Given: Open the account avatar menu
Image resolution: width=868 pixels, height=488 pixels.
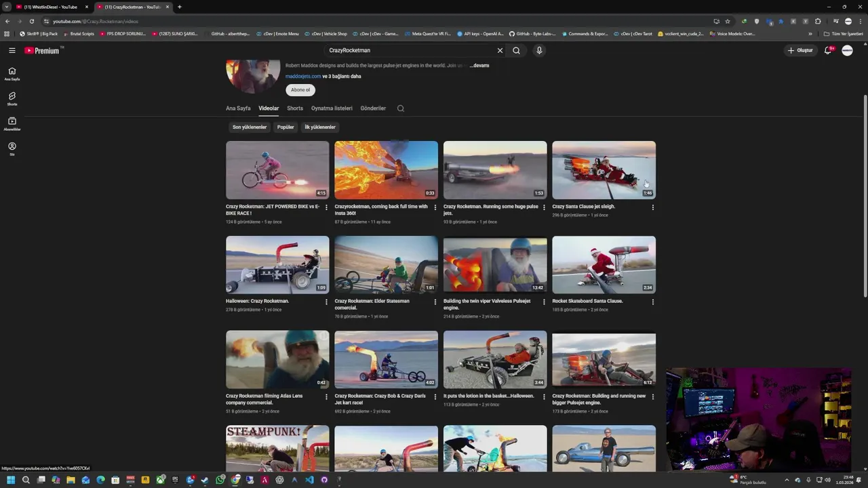Looking at the screenshot, I should (x=847, y=50).
